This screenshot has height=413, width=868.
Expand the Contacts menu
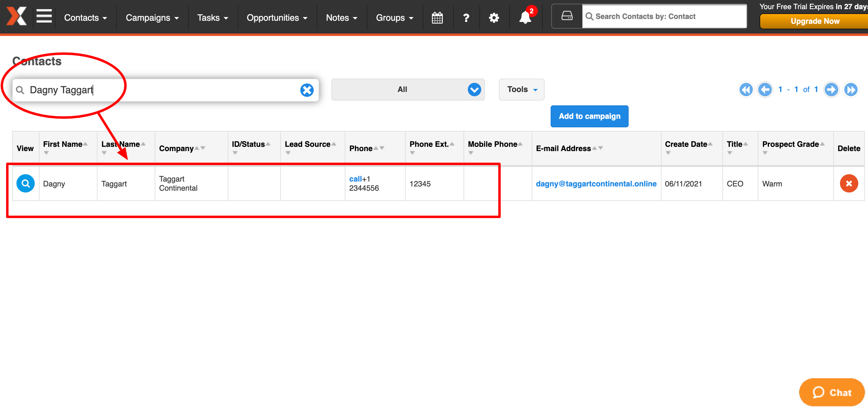tap(86, 18)
